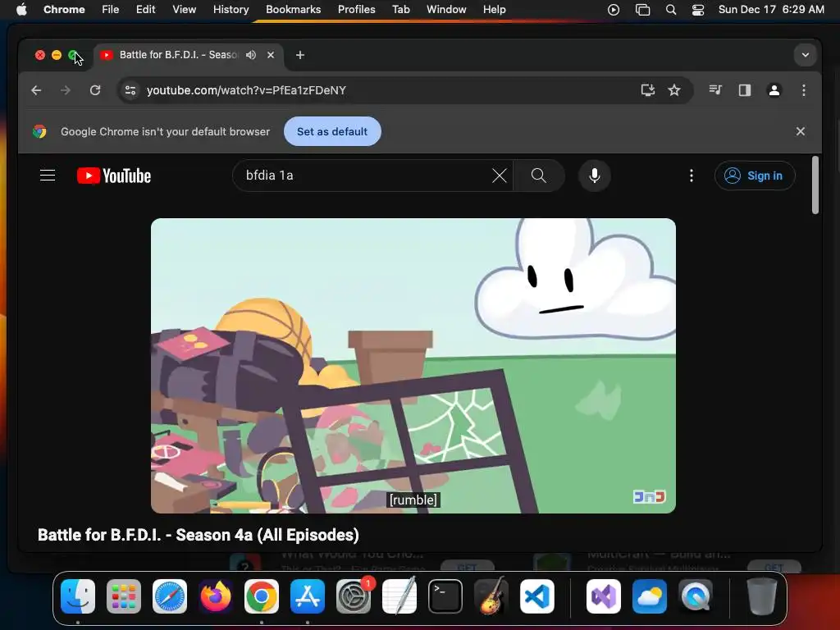This screenshot has height=630, width=840.
Task: Clear the search box text
Action: [500, 176]
